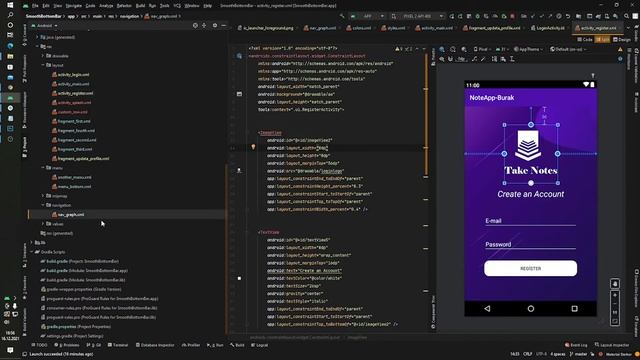Select the Split view mode
The height and width of the screenshot is (360, 640).
602,40
